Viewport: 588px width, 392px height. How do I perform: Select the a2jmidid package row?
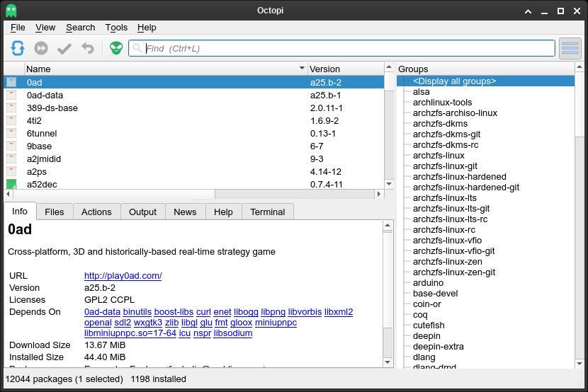click(x=194, y=158)
